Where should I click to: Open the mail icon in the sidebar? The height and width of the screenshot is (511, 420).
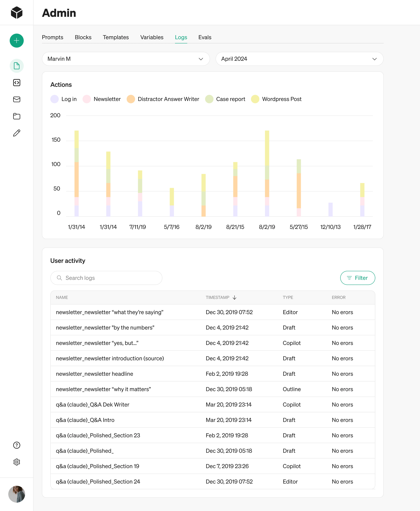point(16,99)
